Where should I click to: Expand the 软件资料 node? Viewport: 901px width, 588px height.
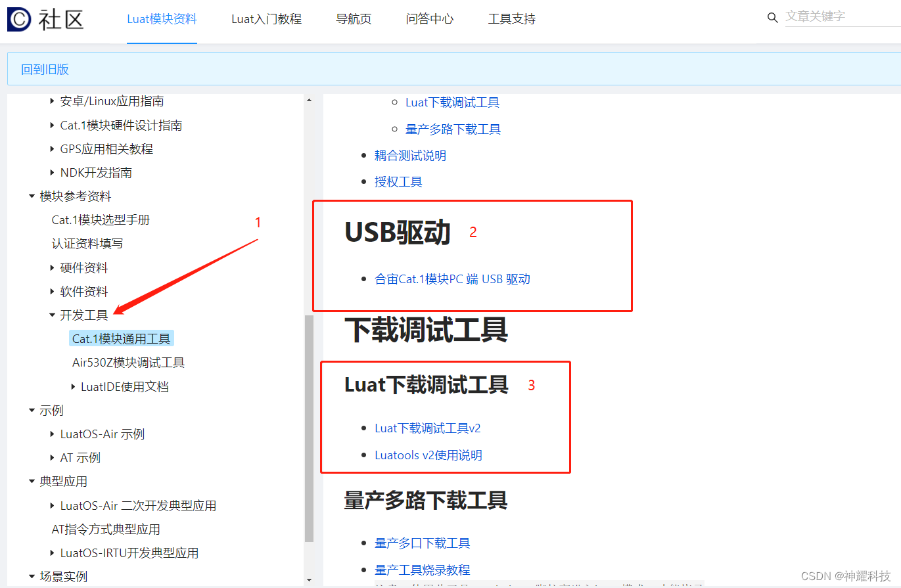click(x=53, y=292)
